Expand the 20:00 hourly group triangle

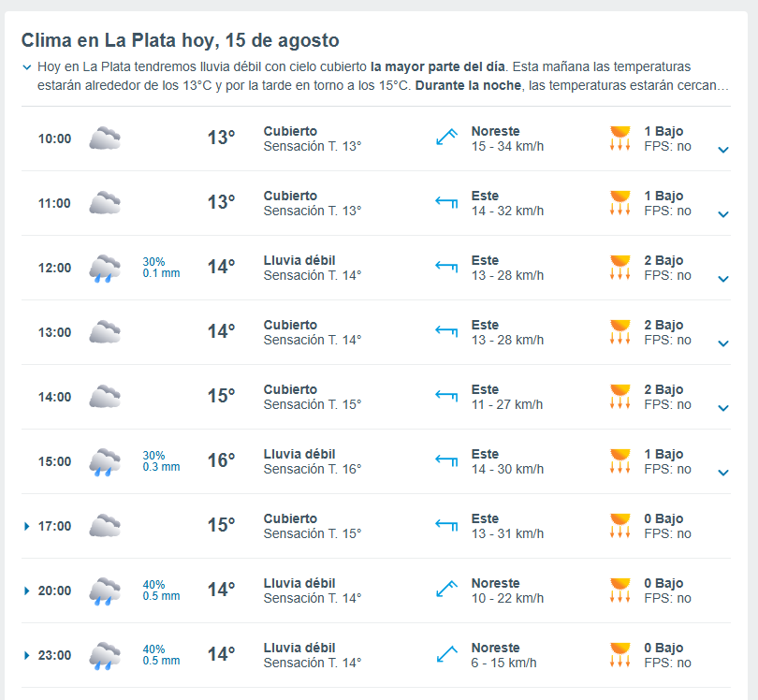(27, 591)
